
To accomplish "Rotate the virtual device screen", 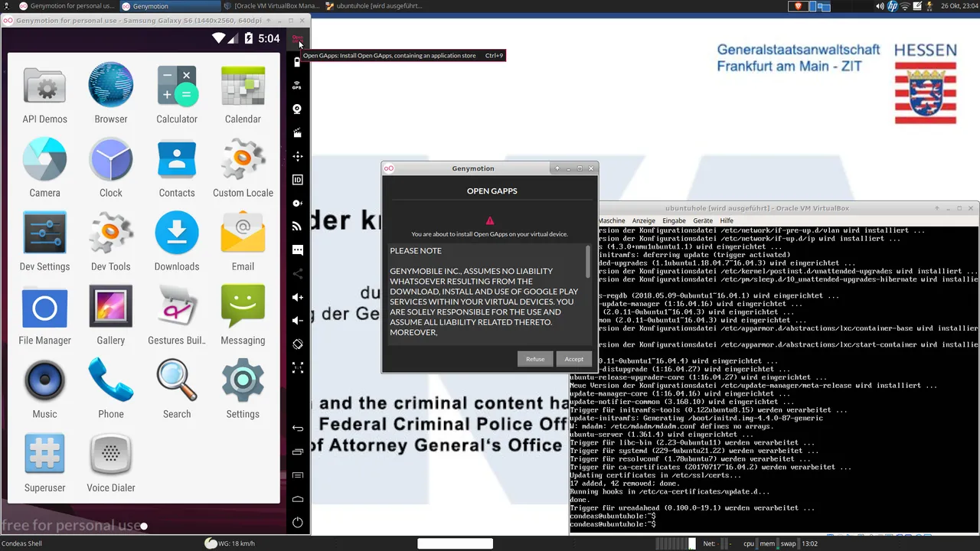I will coord(298,344).
